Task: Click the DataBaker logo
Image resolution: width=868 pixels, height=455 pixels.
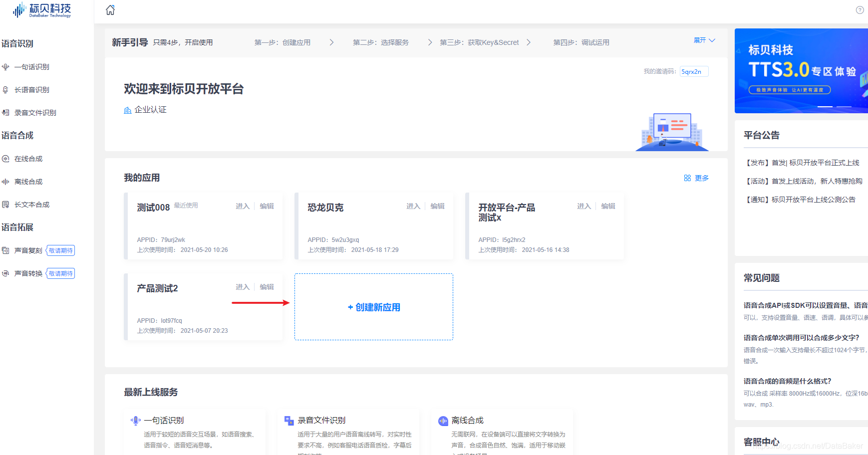Action: [42, 10]
